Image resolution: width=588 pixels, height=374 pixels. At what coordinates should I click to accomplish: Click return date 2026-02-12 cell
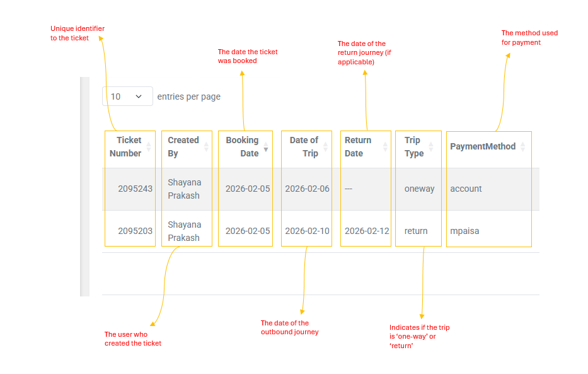(x=367, y=231)
